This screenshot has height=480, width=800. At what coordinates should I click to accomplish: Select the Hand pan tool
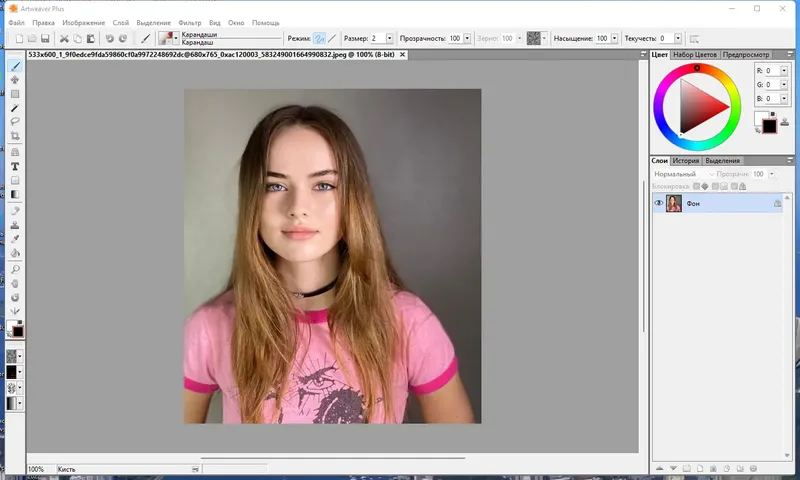[x=15, y=283]
